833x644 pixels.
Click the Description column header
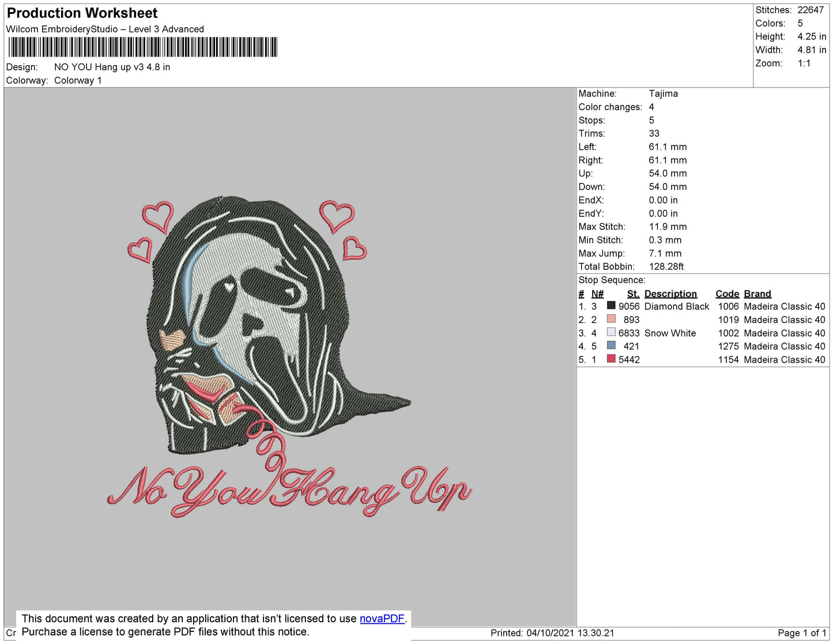point(670,293)
